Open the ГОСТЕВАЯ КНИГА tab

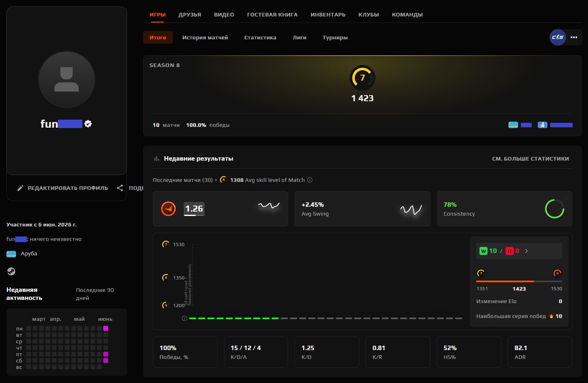pyautogui.click(x=272, y=14)
